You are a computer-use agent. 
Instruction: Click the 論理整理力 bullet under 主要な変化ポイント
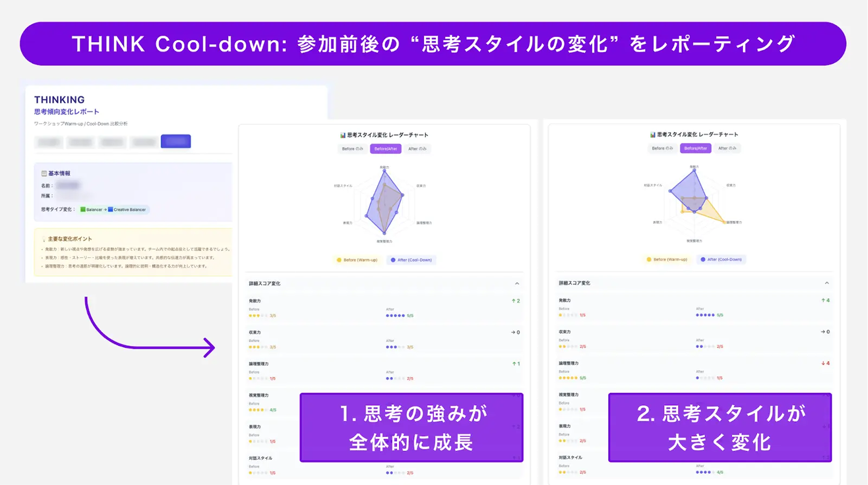pyautogui.click(x=126, y=266)
